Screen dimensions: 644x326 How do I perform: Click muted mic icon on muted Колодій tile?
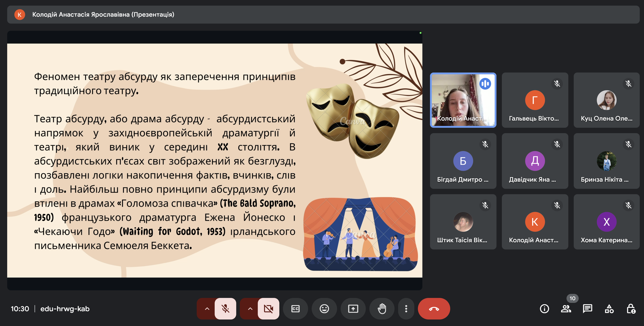[x=557, y=205]
